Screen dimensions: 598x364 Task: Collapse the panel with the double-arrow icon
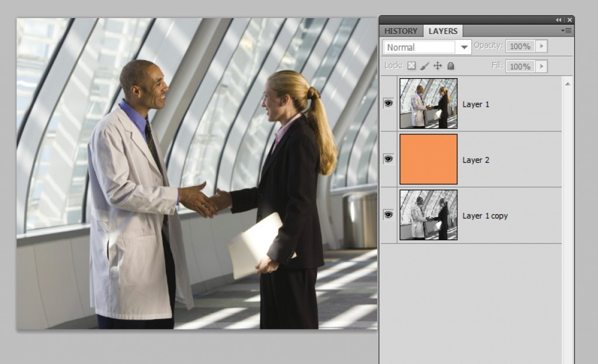click(x=559, y=19)
